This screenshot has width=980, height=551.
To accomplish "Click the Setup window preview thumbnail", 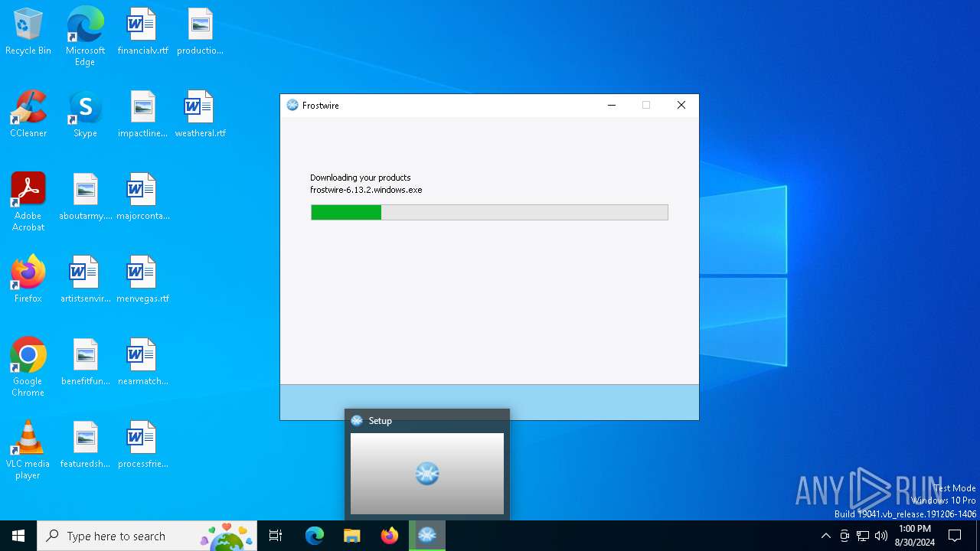I will [x=427, y=474].
